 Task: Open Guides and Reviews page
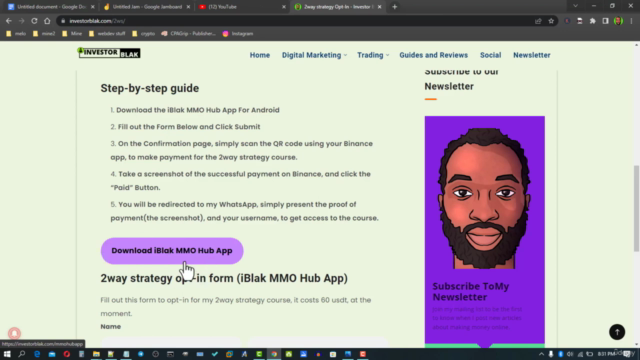pos(433,55)
